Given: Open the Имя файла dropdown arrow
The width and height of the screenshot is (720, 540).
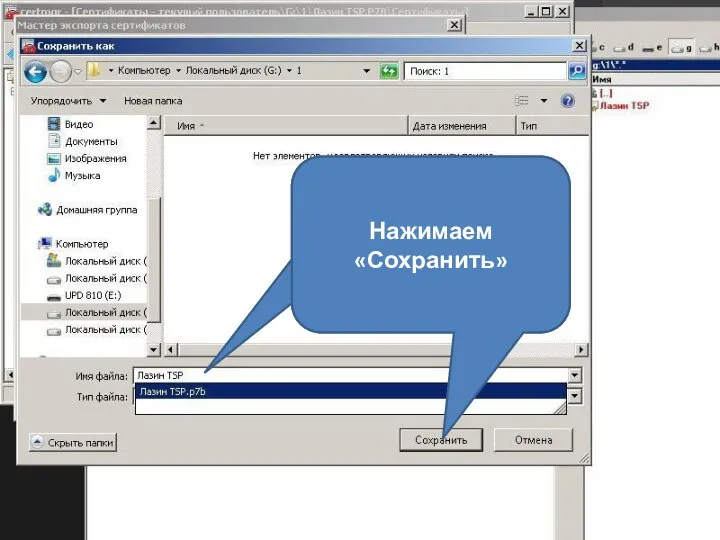Looking at the screenshot, I should (574, 376).
